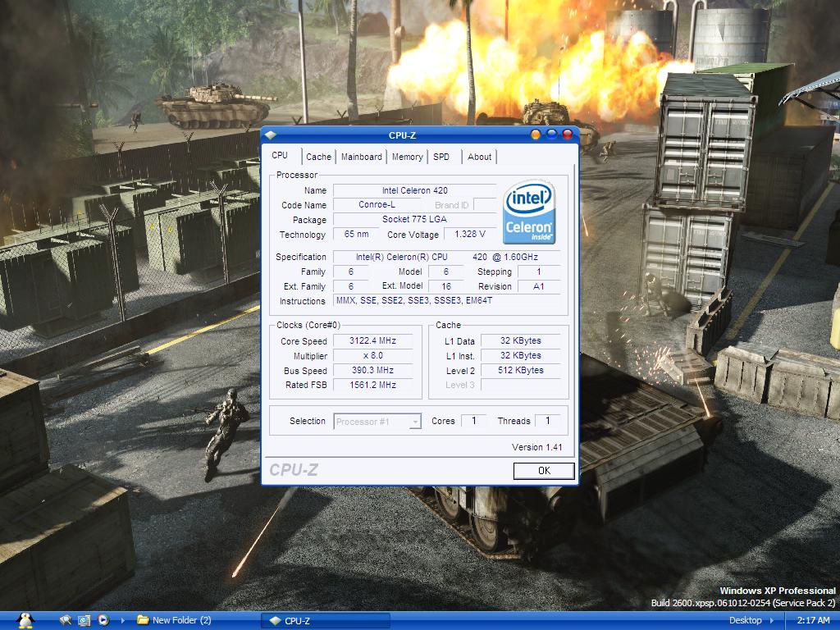Click the OK button
This screenshot has width=840, height=630.
544,471
